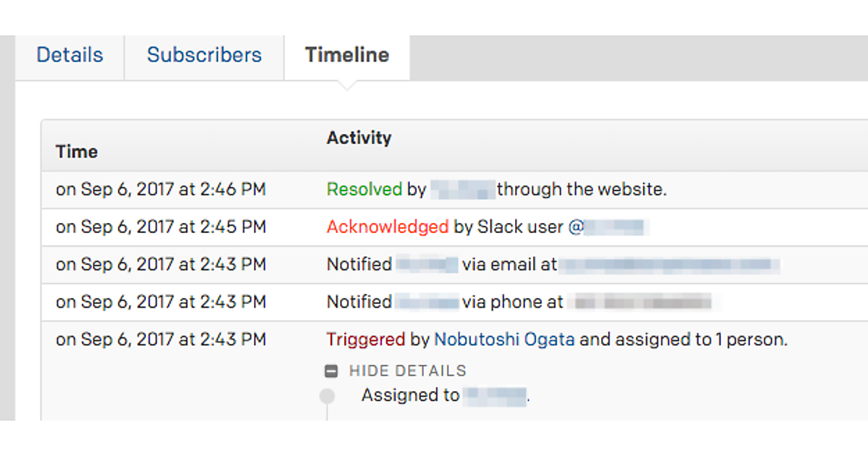Click the Time column header
The height and width of the screenshot is (456, 868).
point(77,152)
